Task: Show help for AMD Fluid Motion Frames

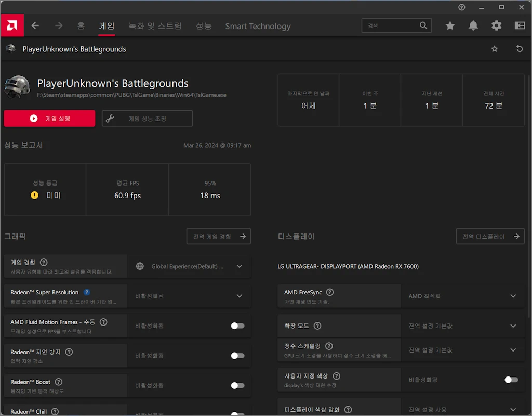Action: tap(103, 322)
